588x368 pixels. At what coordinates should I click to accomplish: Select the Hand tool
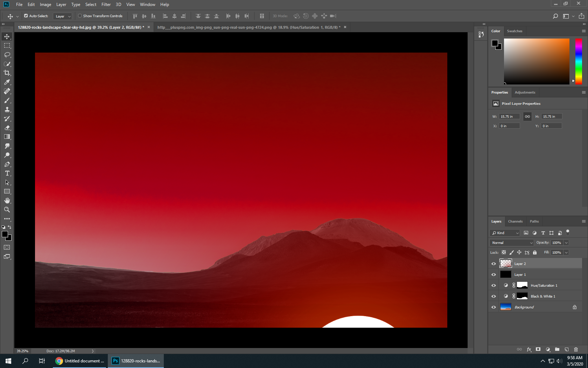coord(7,200)
